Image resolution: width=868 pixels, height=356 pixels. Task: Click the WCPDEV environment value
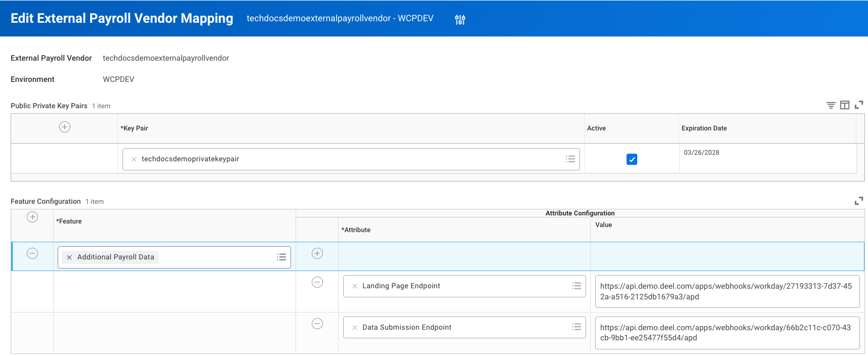(x=118, y=79)
